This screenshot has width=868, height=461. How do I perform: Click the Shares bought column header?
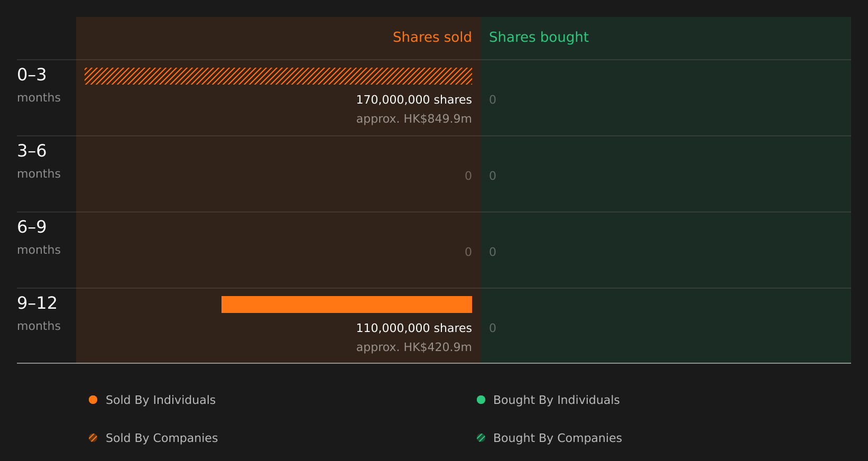point(539,38)
